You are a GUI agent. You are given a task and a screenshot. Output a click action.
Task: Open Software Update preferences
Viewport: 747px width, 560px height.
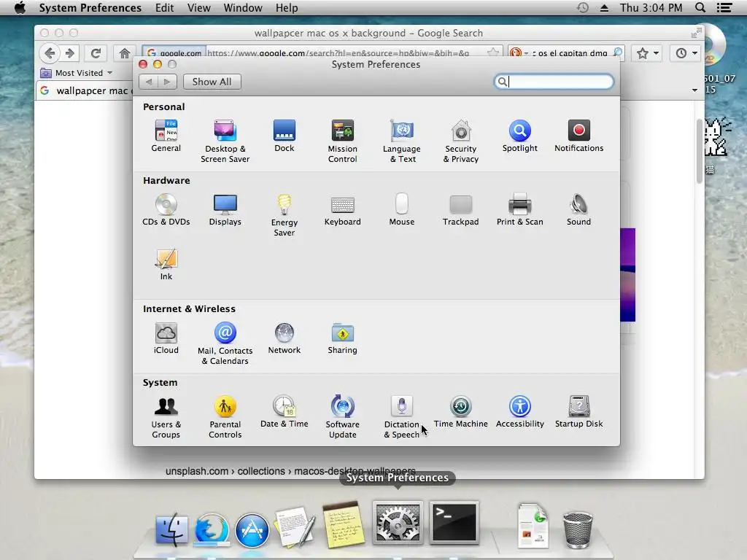coord(343,417)
